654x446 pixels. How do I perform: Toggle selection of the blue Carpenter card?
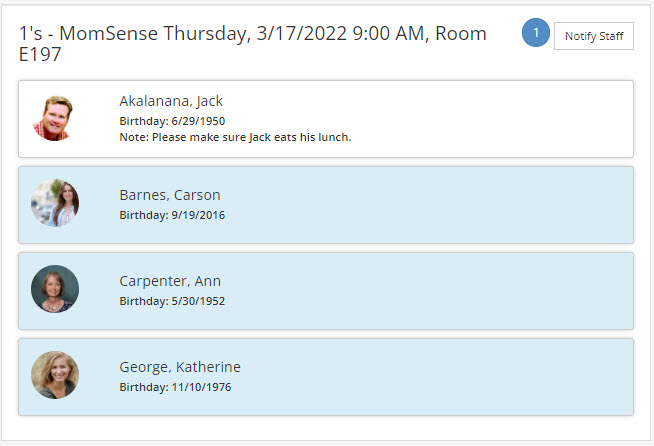coord(326,291)
